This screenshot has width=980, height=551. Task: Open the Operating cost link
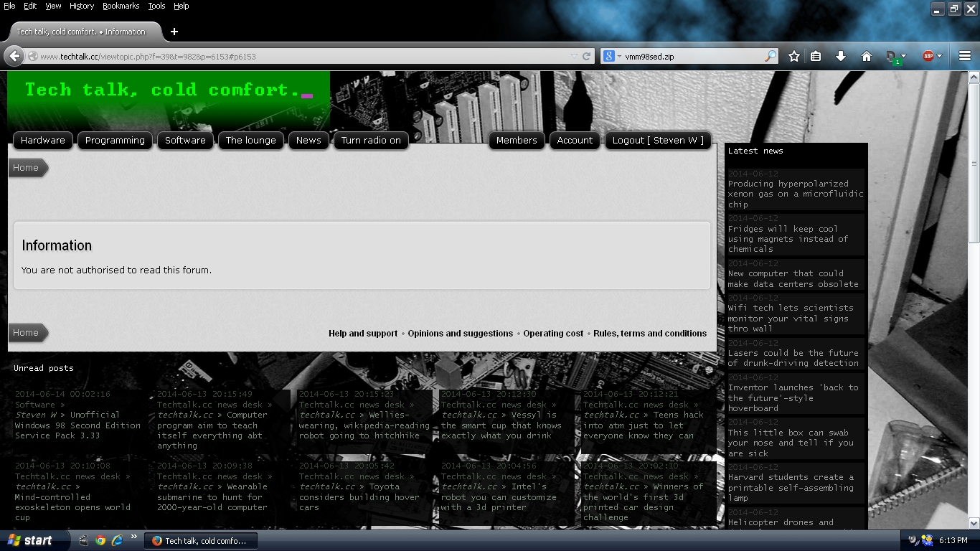[553, 334]
